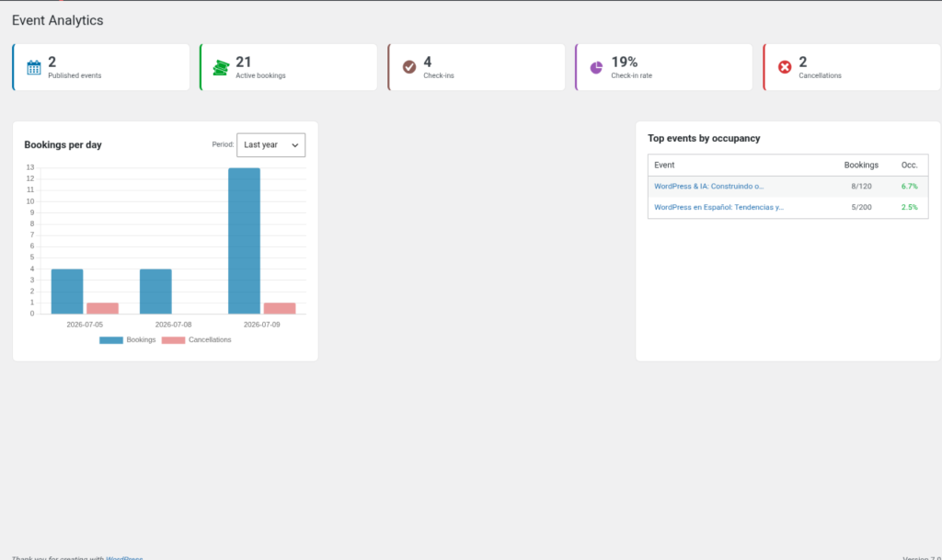Viewport: 942px width, 560px height.
Task: Click the blue bookings bar for 2026-07-05
Action: coord(67,291)
